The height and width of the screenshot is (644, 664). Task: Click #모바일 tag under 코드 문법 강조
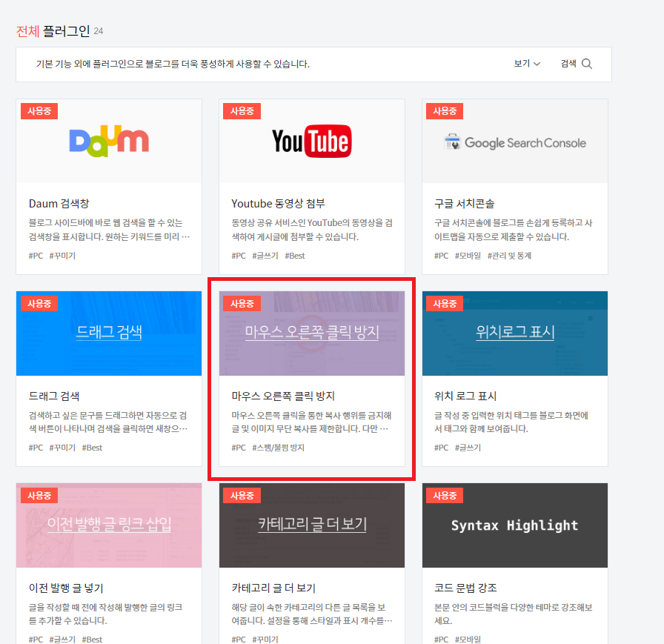click(x=468, y=640)
